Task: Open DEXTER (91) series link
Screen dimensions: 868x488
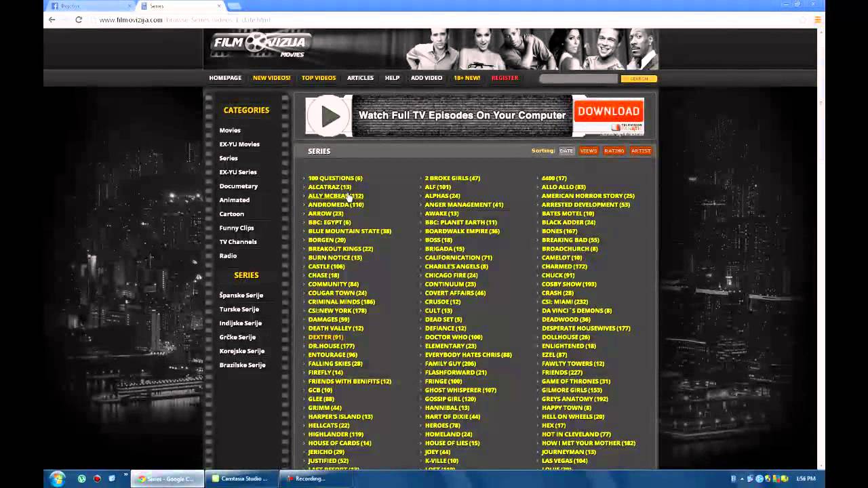Action: pyautogui.click(x=325, y=337)
